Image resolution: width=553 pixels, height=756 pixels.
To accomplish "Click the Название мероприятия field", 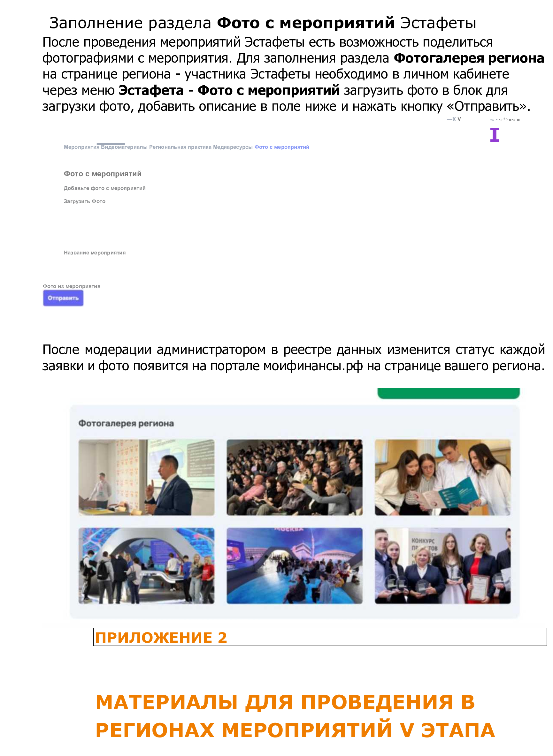I will coord(95,253).
